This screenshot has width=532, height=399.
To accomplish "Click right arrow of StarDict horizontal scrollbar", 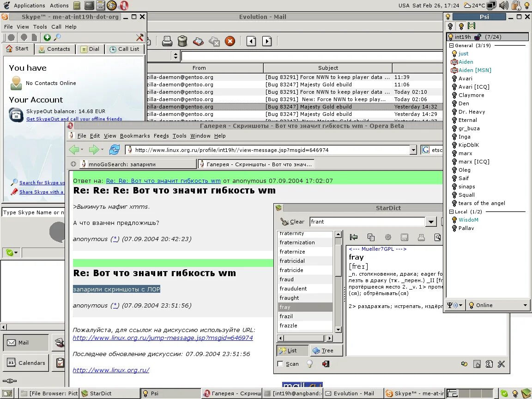I will (329, 338).
